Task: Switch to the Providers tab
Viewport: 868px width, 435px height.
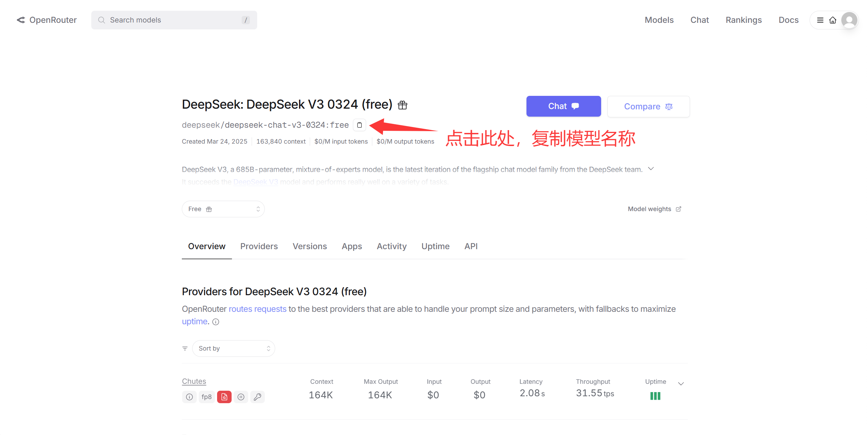Action: (x=259, y=246)
